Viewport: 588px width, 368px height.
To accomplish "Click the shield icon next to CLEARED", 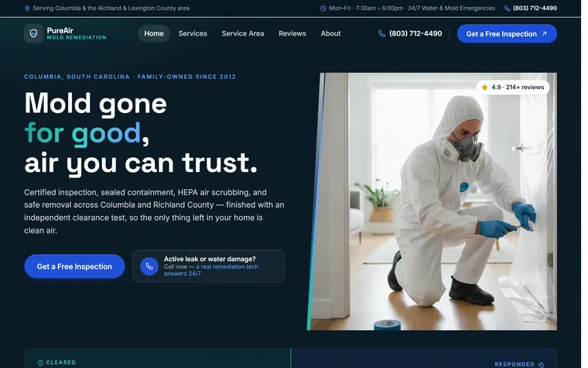I will tap(40, 363).
